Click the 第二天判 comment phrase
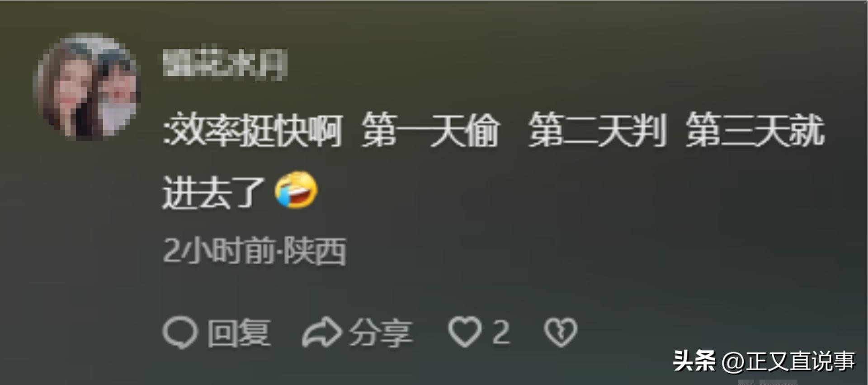Viewport: 868px width, 385px height. 598,131
